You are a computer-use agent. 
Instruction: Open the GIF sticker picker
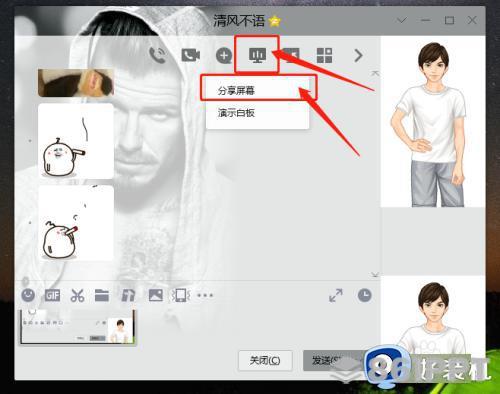(52, 295)
